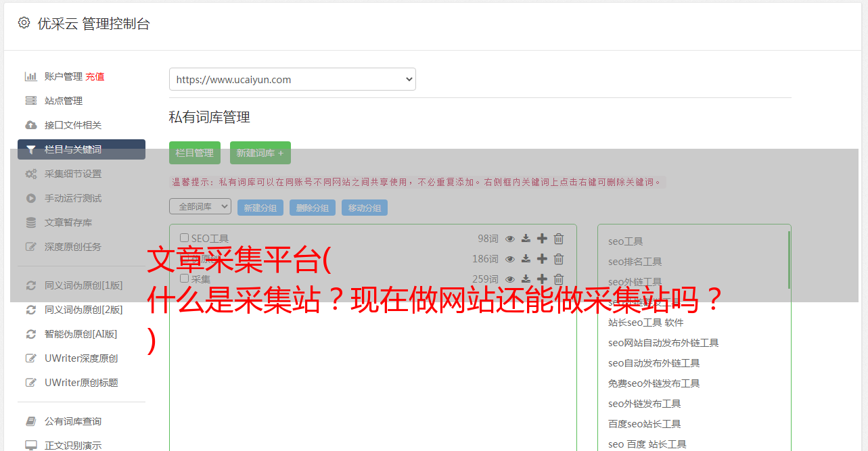Image resolution: width=868 pixels, height=451 pixels.
Task: Click the refresh icon of 智能伪原创[AI版]
Action: click(x=30, y=334)
